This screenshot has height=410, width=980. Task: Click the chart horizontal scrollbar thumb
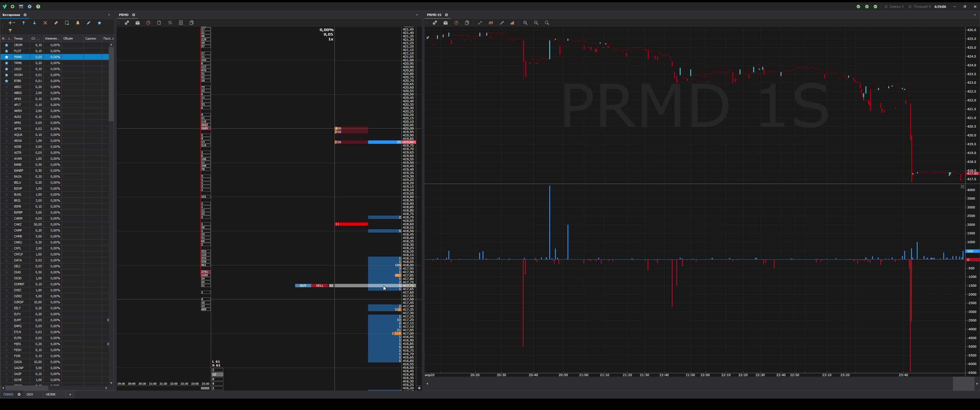tap(963, 384)
